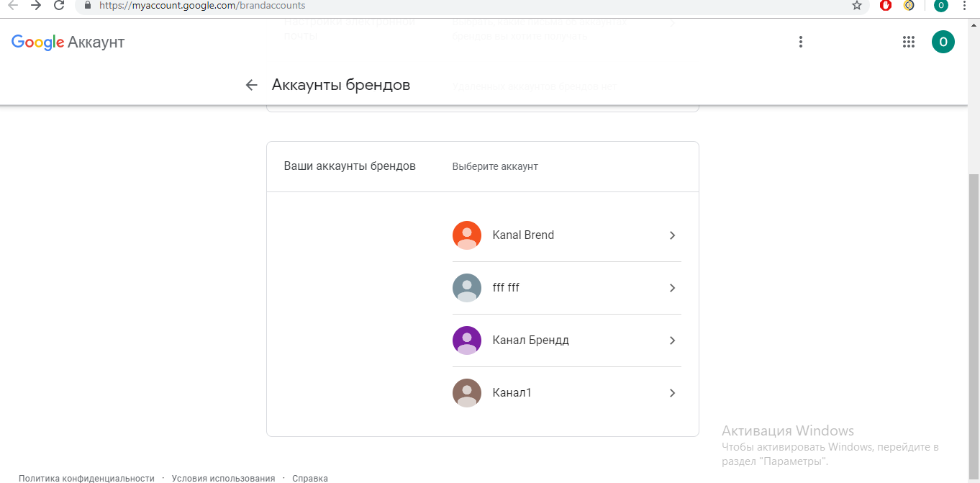Click the Kanal Brend avatar

(x=466, y=235)
